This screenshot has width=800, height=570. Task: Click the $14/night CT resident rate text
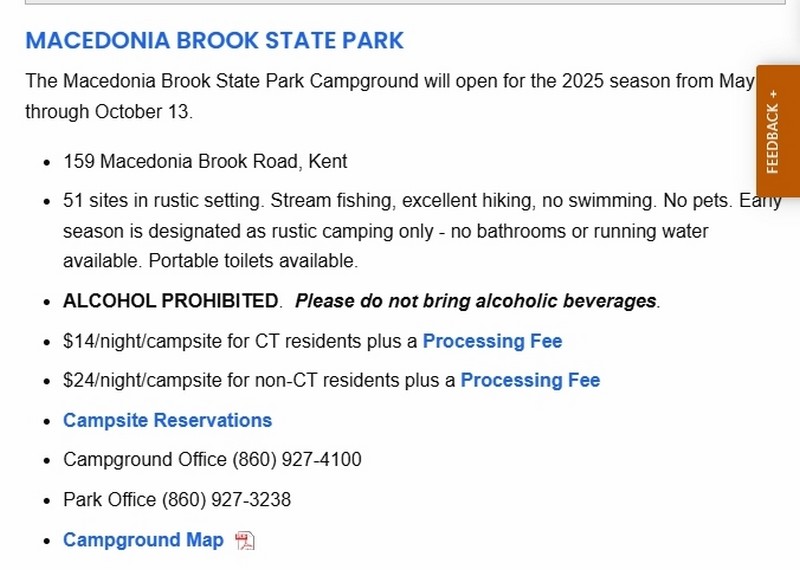click(x=240, y=341)
